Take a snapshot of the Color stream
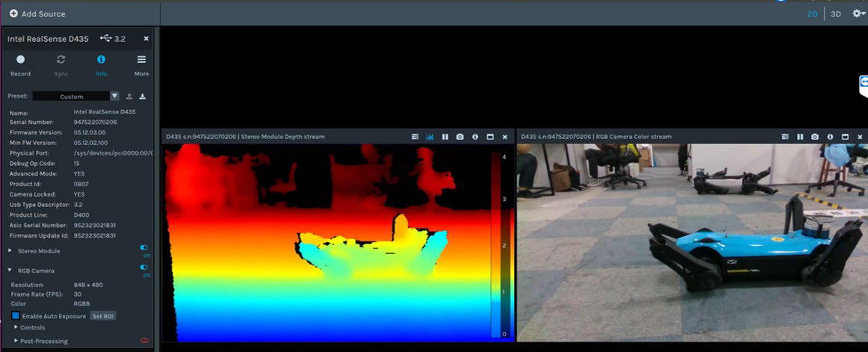 tap(815, 137)
